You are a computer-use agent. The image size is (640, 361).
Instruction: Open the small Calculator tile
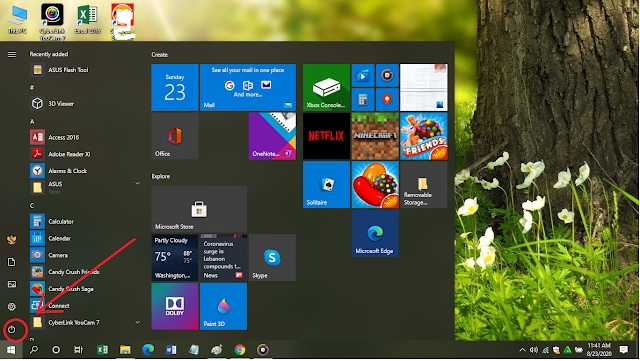point(363,99)
